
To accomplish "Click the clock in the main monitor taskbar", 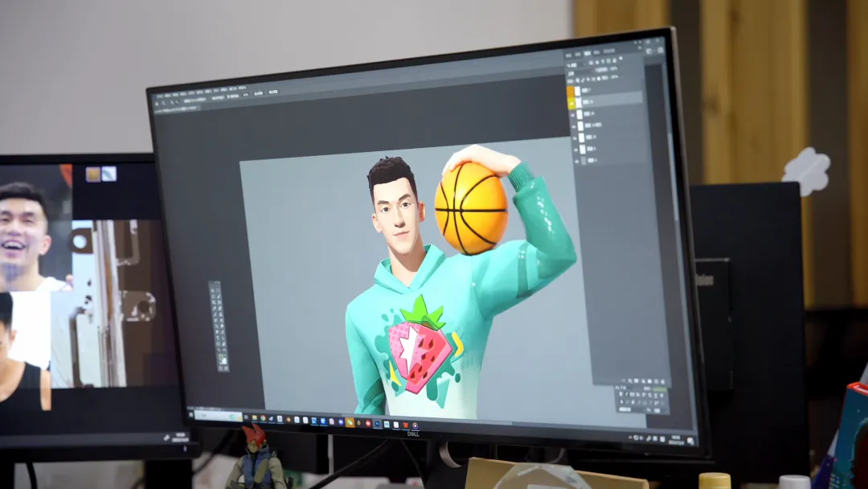I will click(x=676, y=440).
